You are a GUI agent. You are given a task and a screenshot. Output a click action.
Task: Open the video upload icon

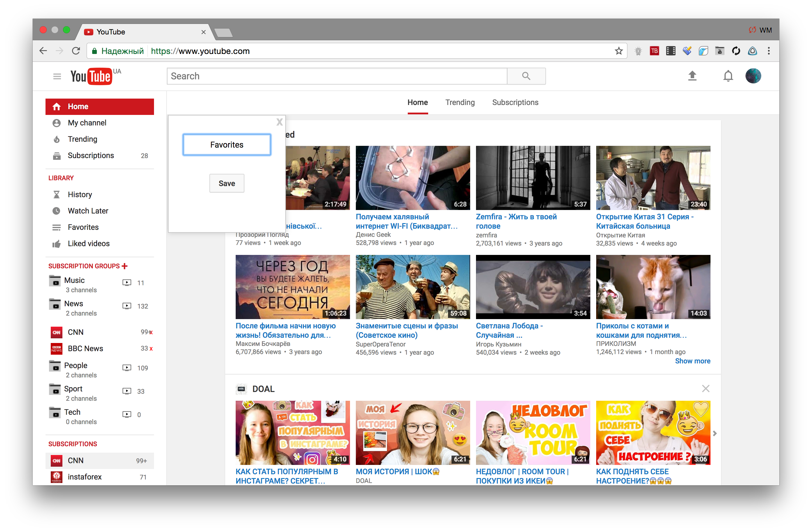click(x=693, y=76)
